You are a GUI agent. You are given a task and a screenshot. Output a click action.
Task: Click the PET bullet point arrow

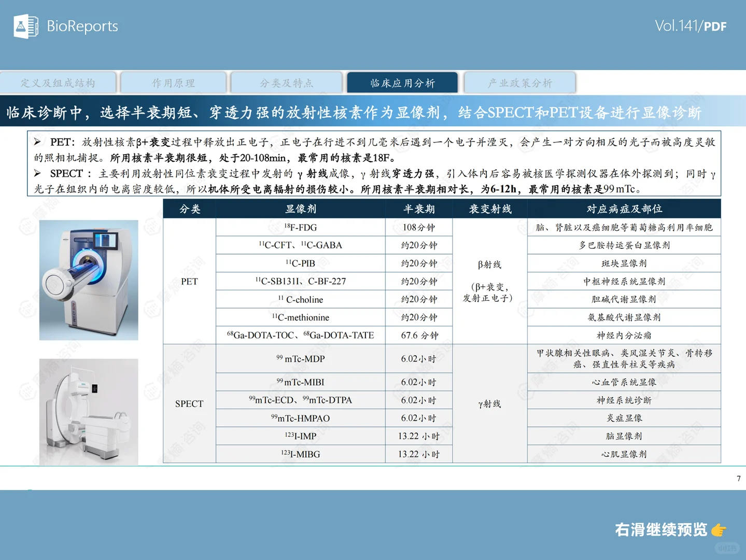point(37,141)
